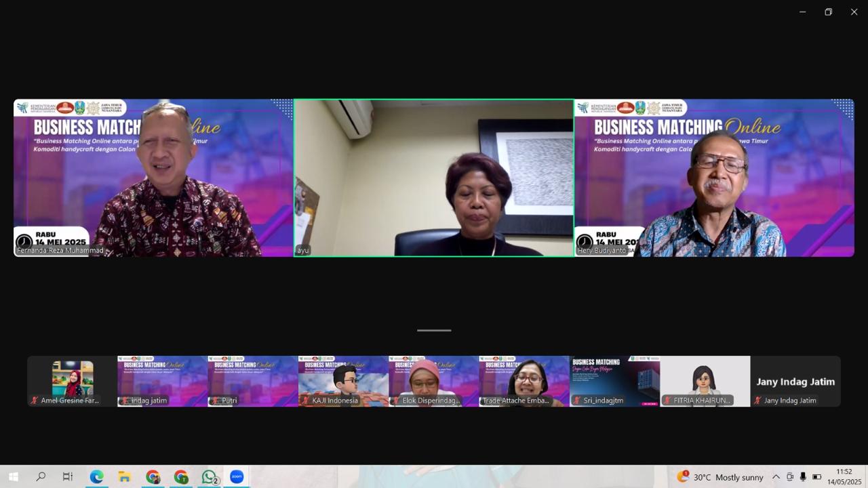Select the Trade Attache participant thumbnail

(x=524, y=381)
